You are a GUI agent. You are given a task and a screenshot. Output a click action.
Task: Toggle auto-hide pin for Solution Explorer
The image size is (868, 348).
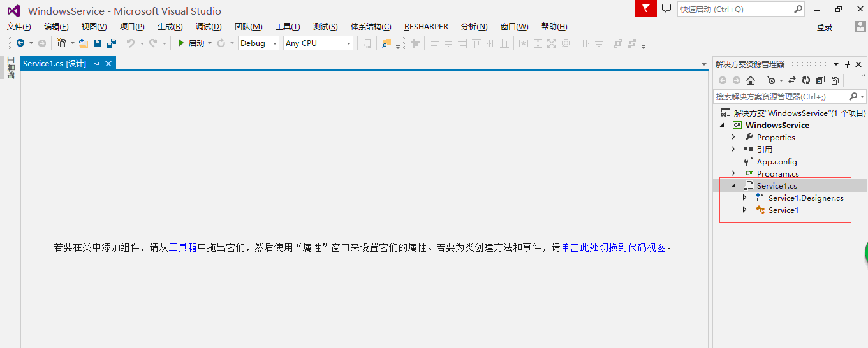pyautogui.click(x=848, y=64)
